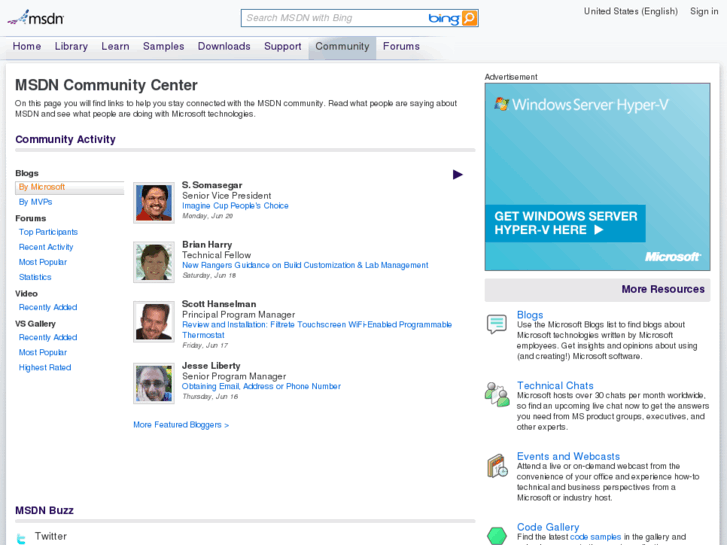
Task: Open Forums Recent Activity
Action: click(46, 247)
